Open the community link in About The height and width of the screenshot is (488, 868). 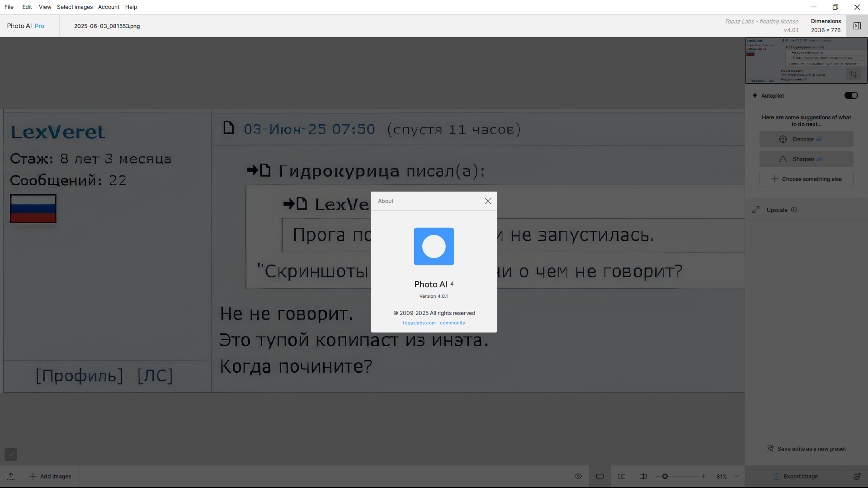tap(452, 323)
